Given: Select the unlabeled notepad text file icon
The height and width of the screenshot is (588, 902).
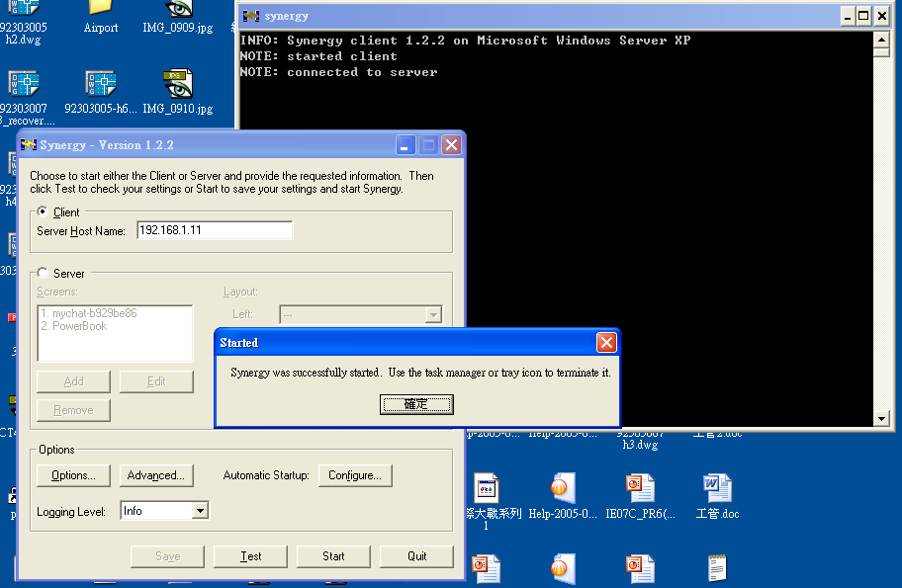Looking at the screenshot, I should coord(717,568).
